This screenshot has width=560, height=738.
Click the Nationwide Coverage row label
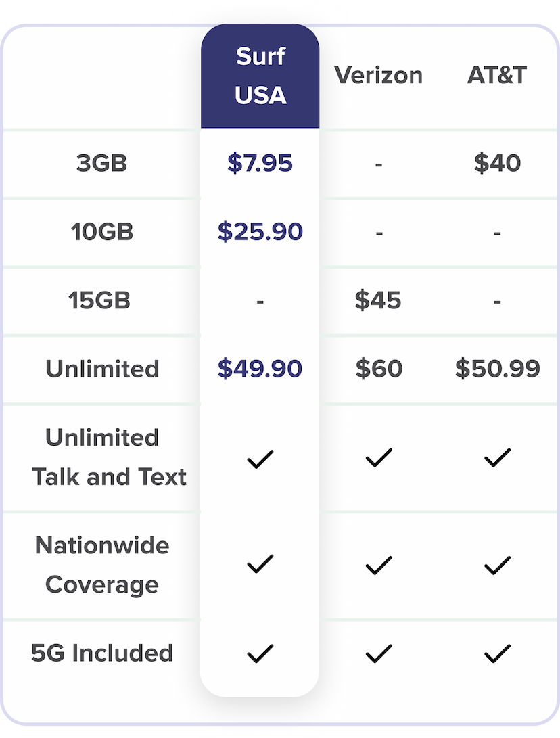tap(102, 565)
